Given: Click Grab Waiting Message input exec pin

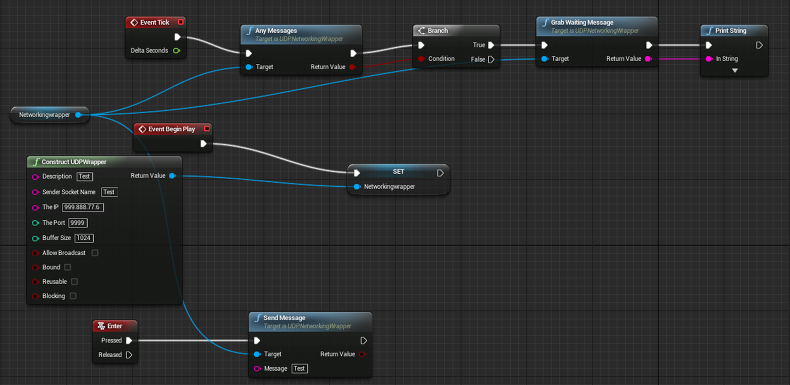Looking at the screenshot, I should pos(544,45).
